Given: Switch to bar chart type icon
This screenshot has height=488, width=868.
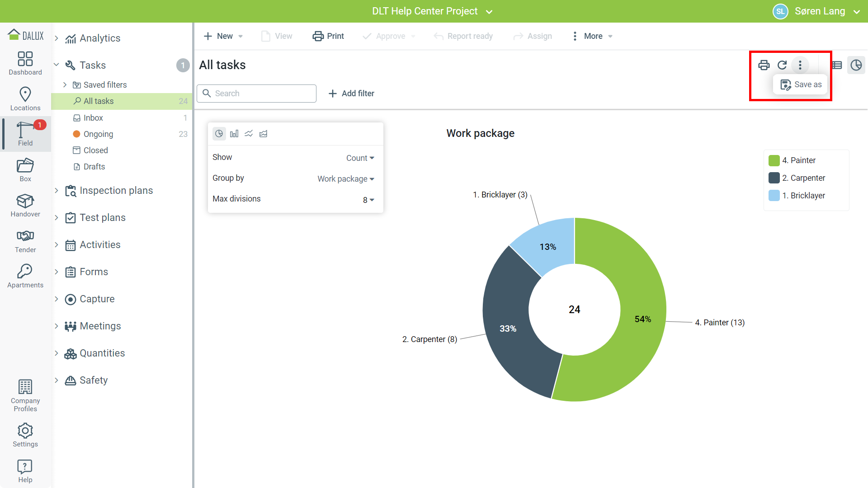Looking at the screenshot, I should pyautogui.click(x=234, y=134).
